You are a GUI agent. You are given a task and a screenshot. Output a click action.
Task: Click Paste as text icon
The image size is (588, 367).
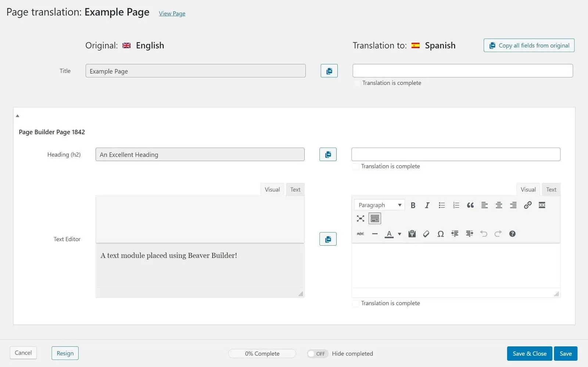coord(412,234)
